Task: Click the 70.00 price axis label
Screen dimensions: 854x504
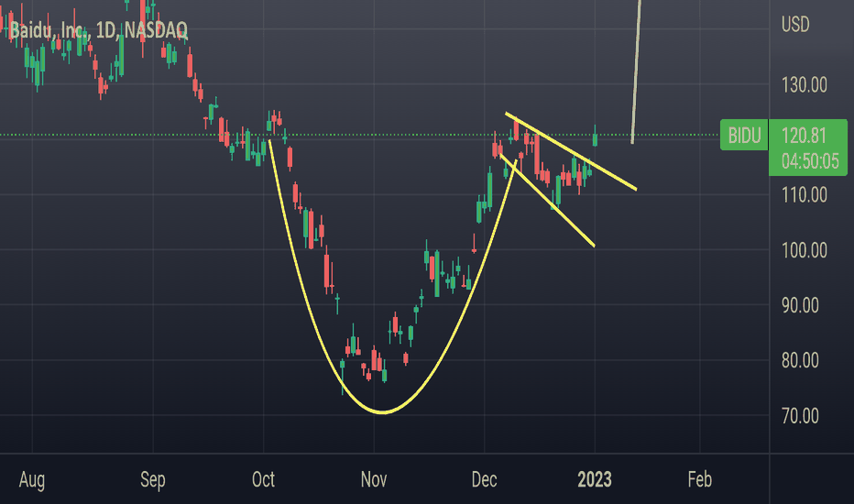Action: [x=800, y=416]
